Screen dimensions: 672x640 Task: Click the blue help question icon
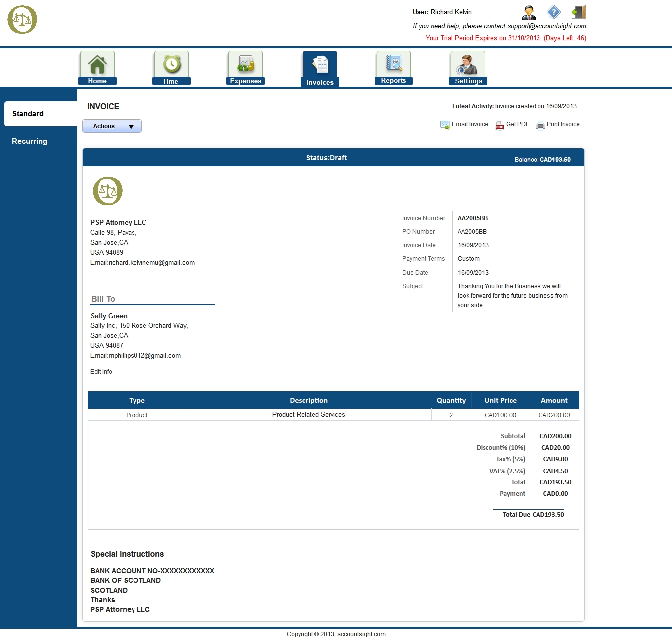tap(553, 12)
